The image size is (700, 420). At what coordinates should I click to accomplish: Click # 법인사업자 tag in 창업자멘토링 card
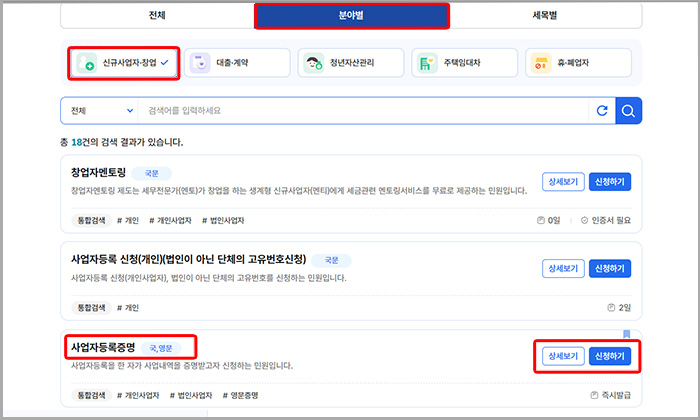pyautogui.click(x=223, y=220)
